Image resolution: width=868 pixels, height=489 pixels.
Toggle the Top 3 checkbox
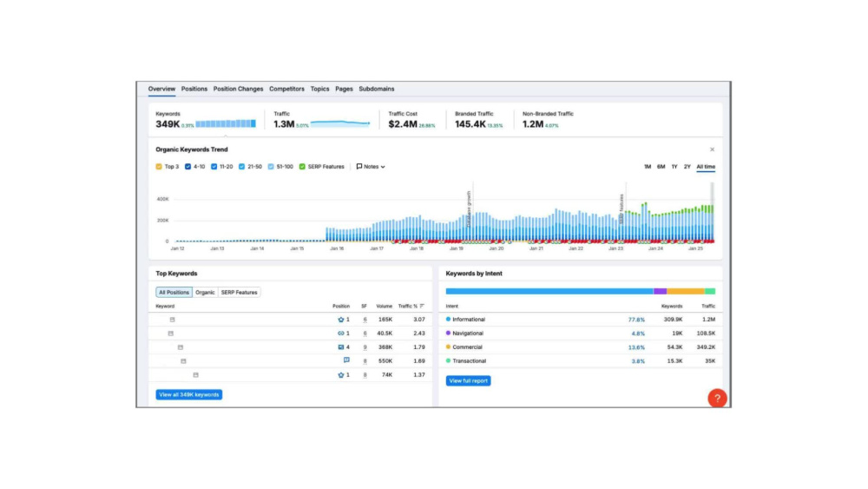(x=159, y=166)
